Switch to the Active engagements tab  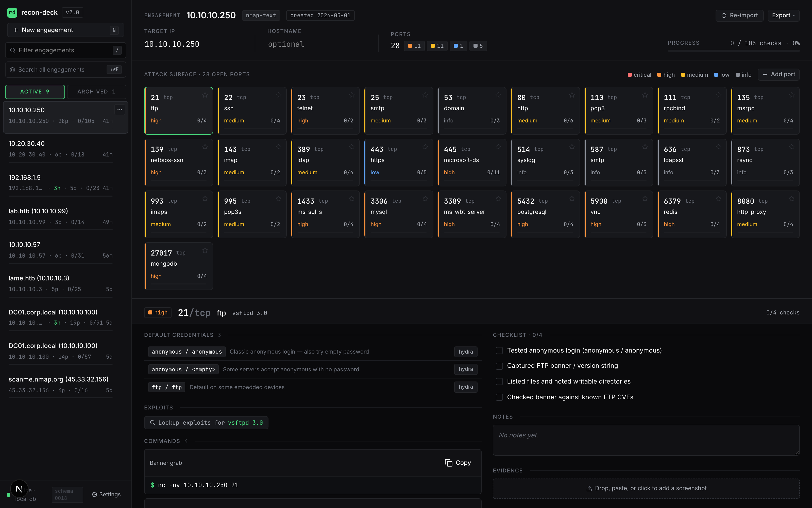(x=35, y=92)
